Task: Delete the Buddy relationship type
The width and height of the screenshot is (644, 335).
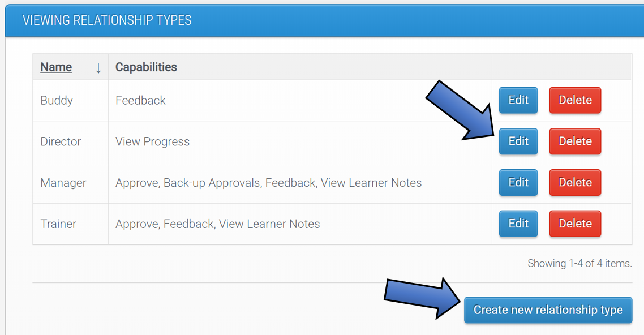Action: (574, 100)
